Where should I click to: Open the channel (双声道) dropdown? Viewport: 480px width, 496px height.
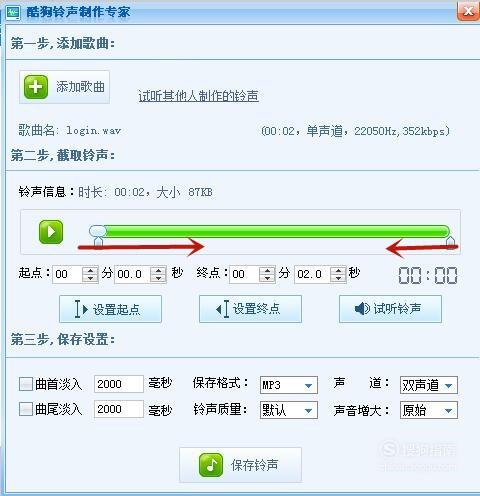[429, 385]
